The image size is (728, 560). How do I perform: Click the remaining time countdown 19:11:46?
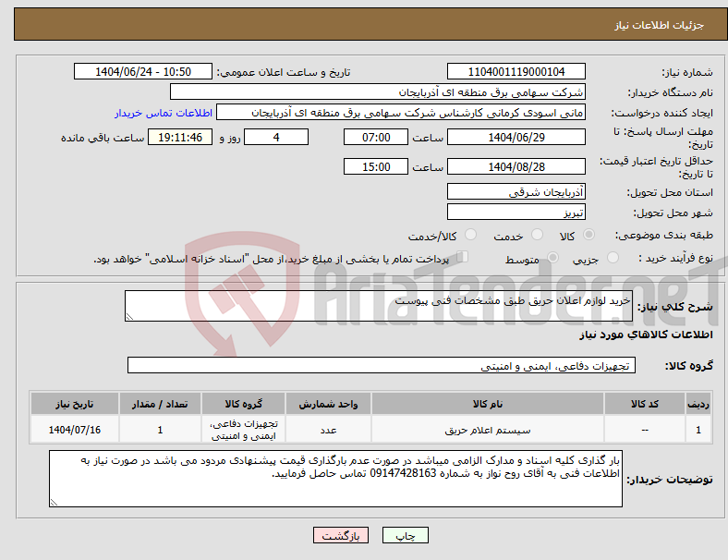[180, 137]
